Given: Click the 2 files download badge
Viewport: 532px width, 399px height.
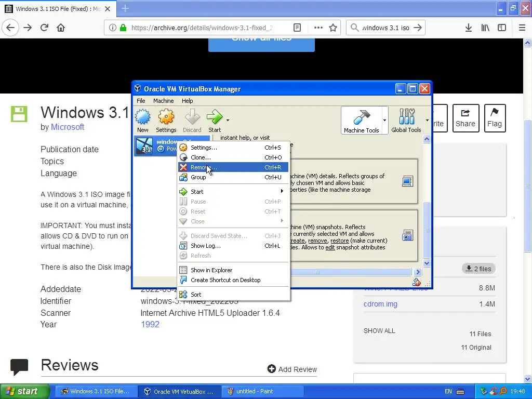Looking at the screenshot, I should coord(478,269).
